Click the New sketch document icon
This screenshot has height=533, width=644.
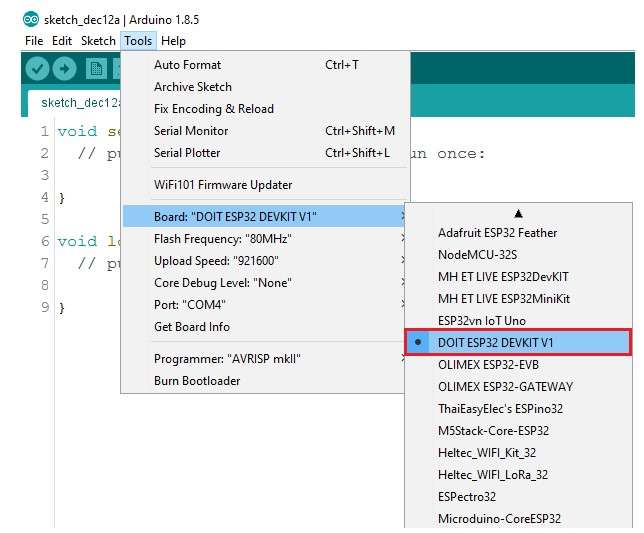pyautogui.click(x=96, y=68)
